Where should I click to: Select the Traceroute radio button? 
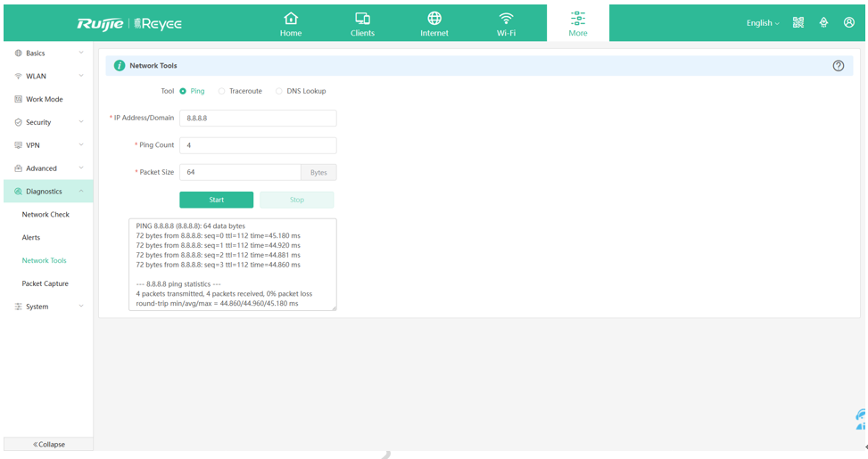(222, 91)
